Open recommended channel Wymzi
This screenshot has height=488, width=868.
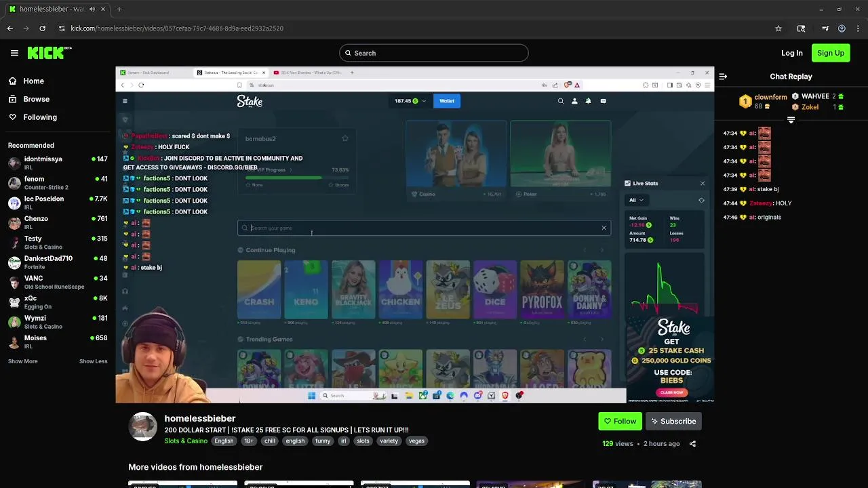click(58, 322)
